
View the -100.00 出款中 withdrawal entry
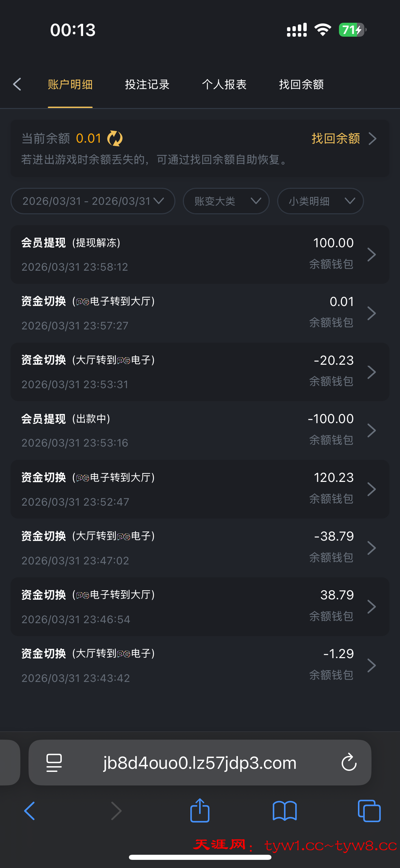(x=200, y=430)
